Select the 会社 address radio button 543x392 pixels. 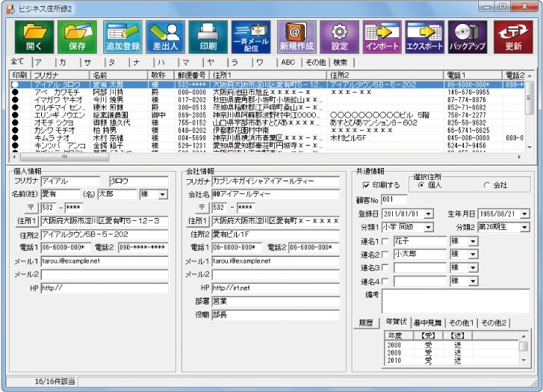click(x=487, y=185)
